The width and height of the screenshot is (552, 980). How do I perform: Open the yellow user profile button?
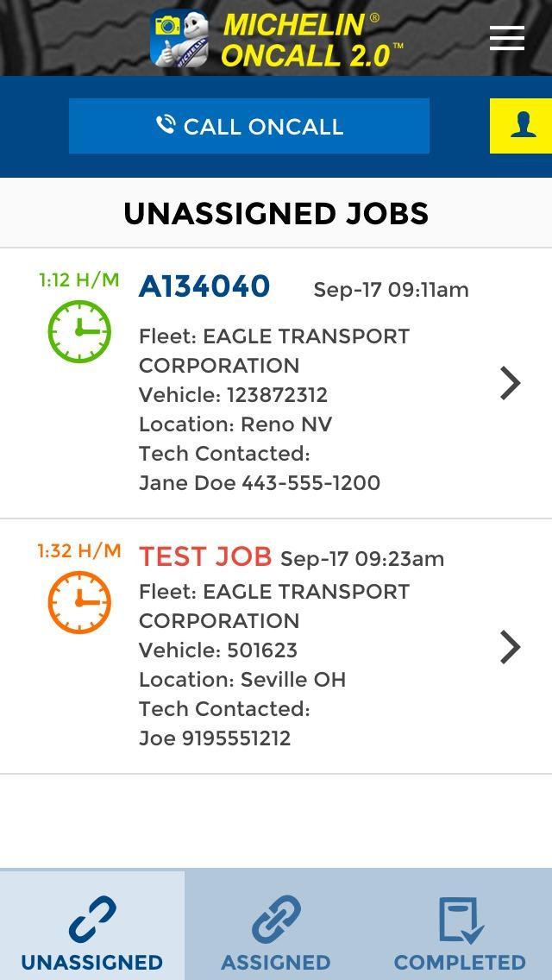(522, 126)
